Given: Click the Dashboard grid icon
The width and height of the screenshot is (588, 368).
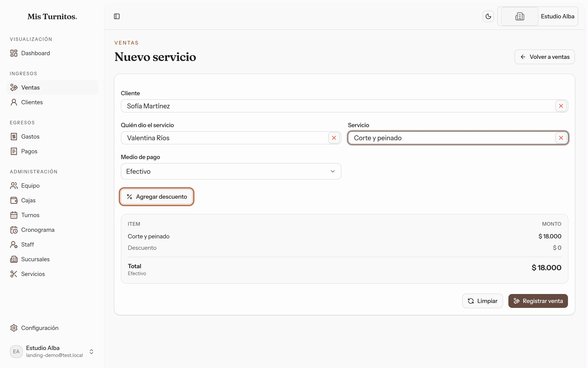Looking at the screenshot, I should click(x=14, y=53).
